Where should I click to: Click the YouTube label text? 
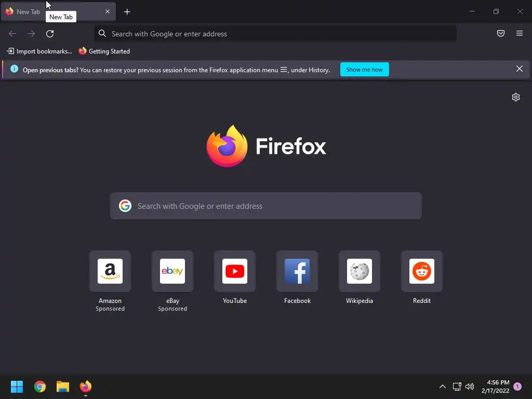(x=235, y=301)
